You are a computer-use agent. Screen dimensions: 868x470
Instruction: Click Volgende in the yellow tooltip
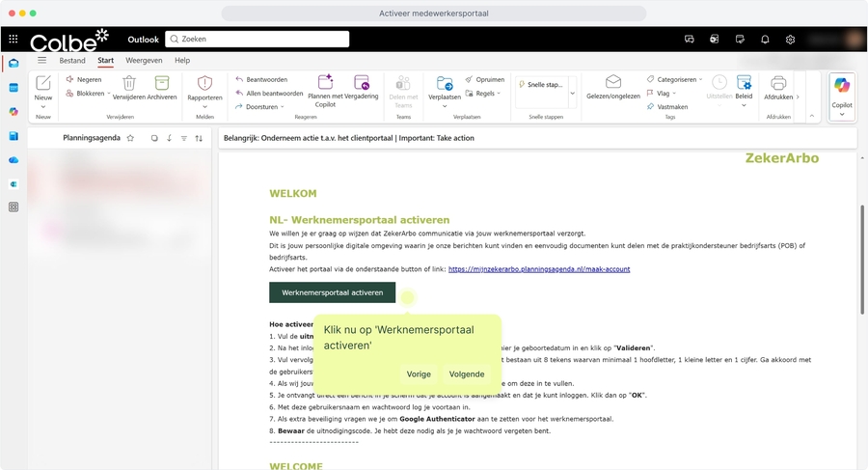tap(467, 374)
